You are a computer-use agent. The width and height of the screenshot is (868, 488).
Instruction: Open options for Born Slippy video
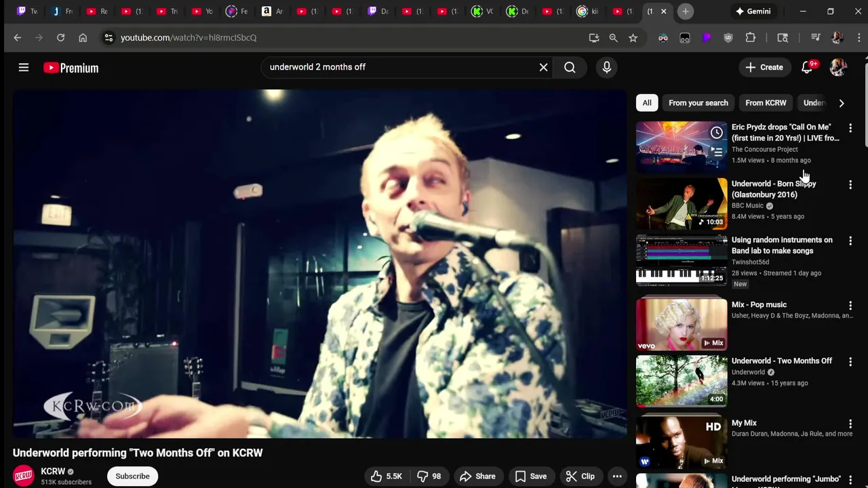pyautogui.click(x=850, y=184)
